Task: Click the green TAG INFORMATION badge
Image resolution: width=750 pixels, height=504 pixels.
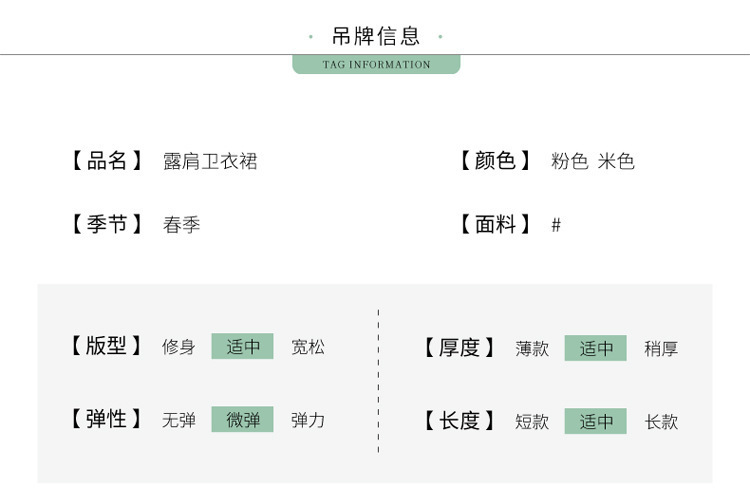Action: 376,64
